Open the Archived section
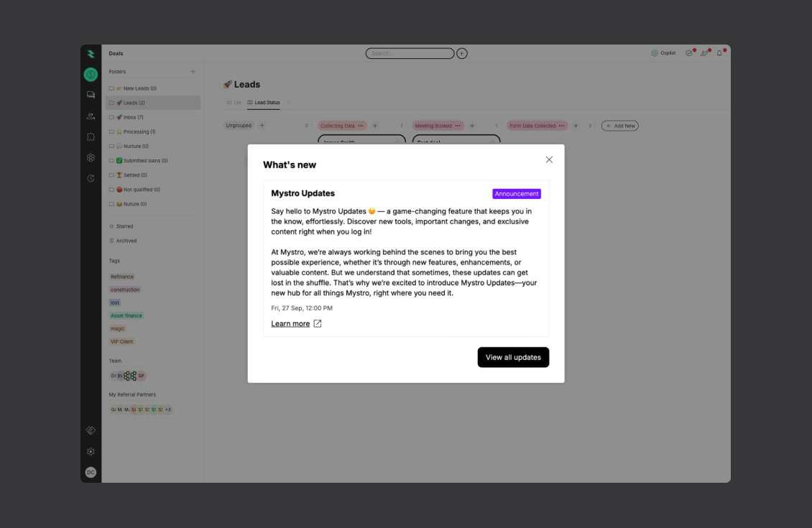Viewport: 812px width, 528px height. pyautogui.click(x=123, y=241)
